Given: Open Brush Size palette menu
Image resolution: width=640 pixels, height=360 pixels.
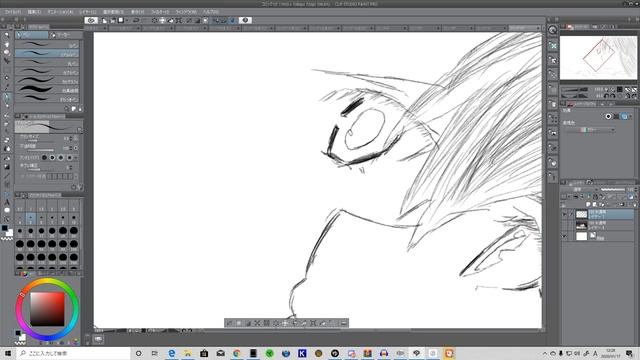Looking at the screenshot, I should pyautogui.click(x=17, y=195).
